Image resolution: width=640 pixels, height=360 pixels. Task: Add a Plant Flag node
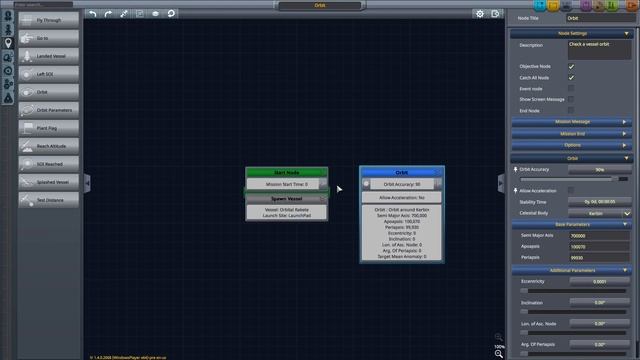(x=49, y=128)
